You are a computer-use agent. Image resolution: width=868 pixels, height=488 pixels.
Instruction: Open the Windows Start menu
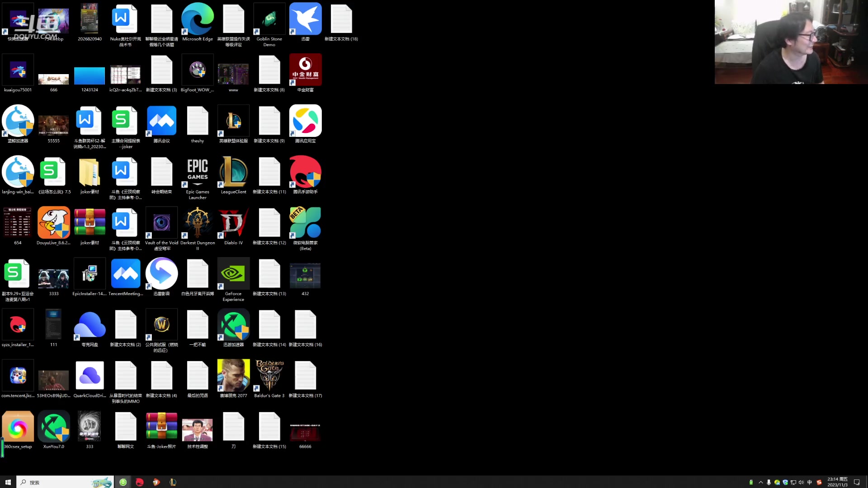(8, 482)
